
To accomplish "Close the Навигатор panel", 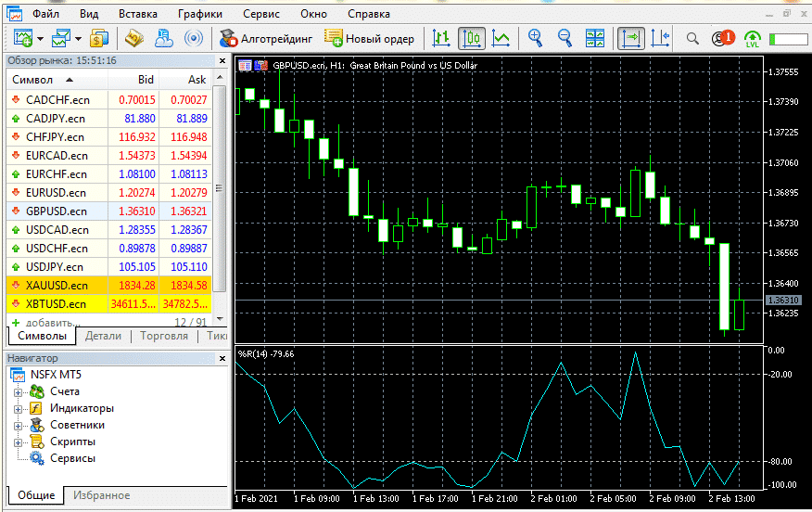I will [222, 358].
